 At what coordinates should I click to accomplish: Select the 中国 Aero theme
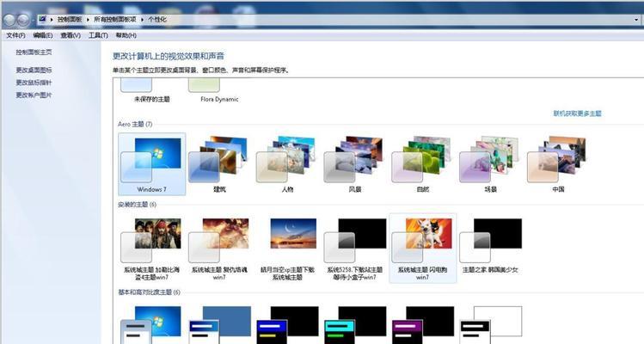point(558,164)
